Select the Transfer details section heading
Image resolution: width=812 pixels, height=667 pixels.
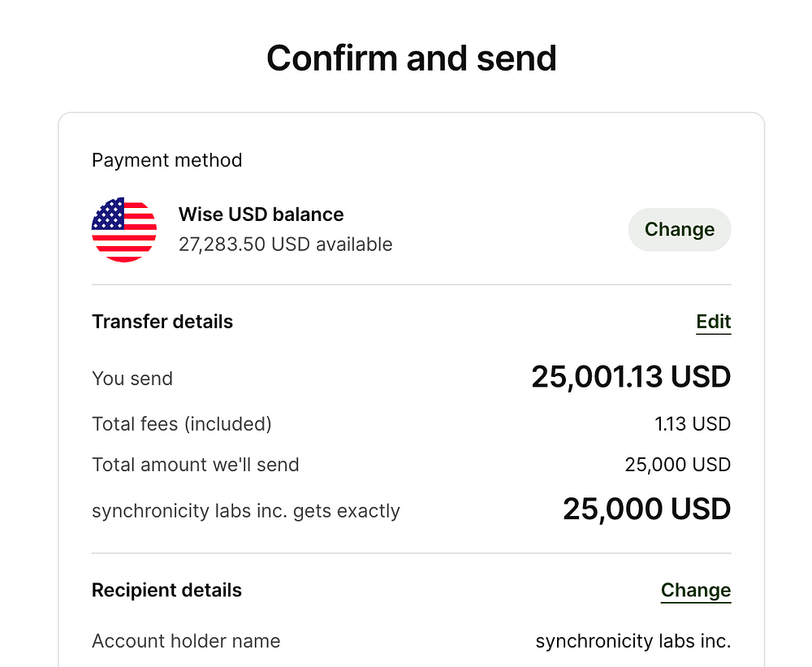pyautogui.click(x=162, y=322)
